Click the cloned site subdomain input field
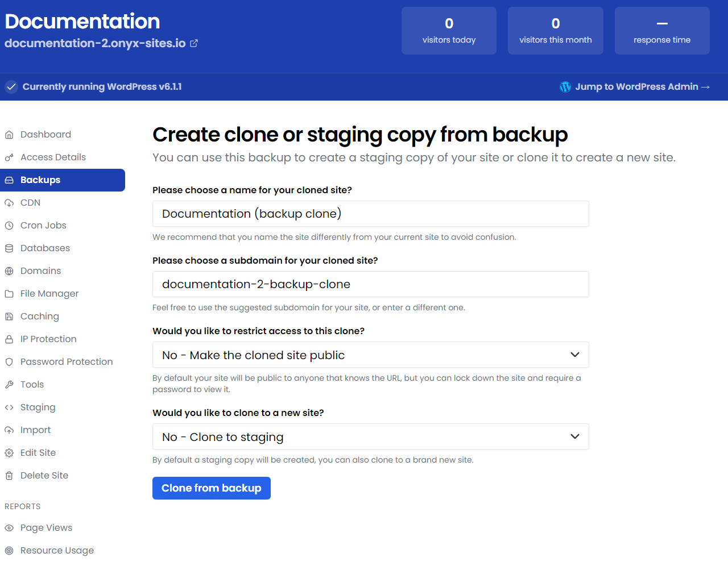Screen dimensions: 728x570 point(371,284)
